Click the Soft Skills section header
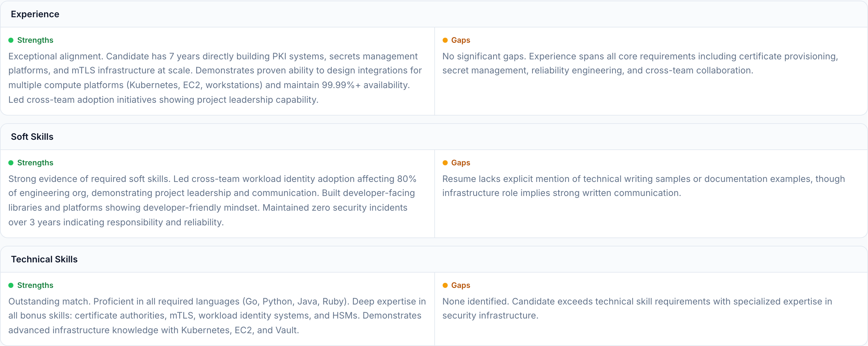The width and height of the screenshot is (868, 346). pyautogui.click(x=32, y=137)
